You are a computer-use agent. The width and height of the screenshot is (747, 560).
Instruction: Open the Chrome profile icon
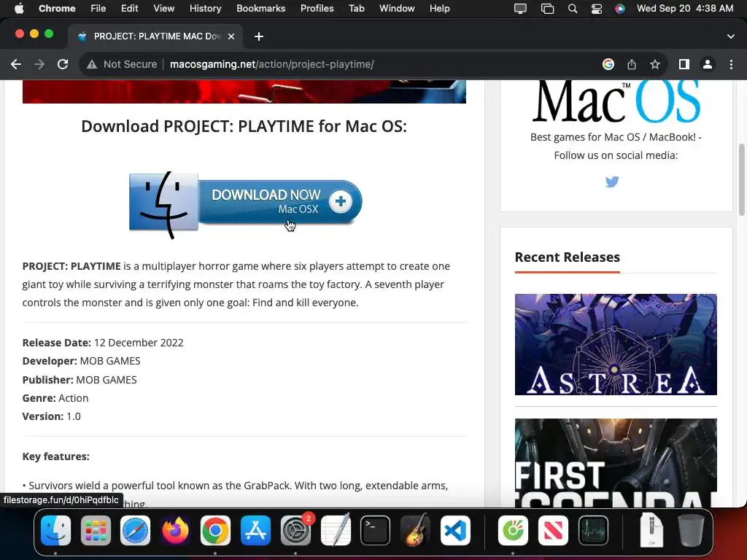[x=708, y=64]
